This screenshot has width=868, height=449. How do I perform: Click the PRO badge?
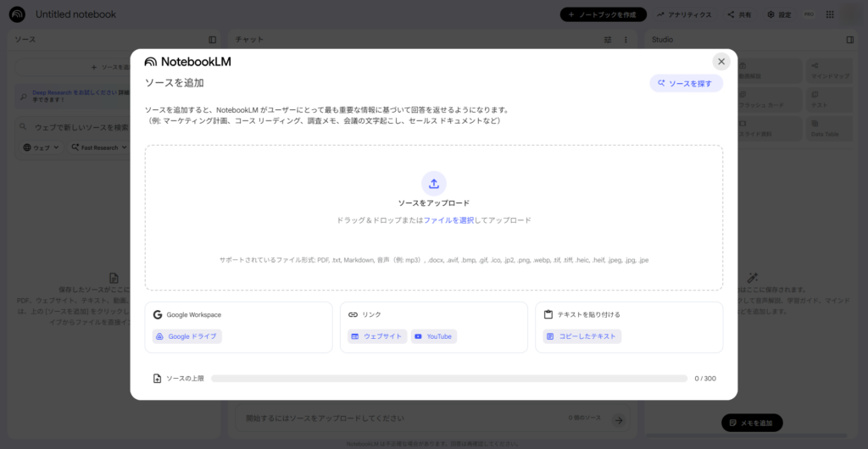[x=809, y=14]
